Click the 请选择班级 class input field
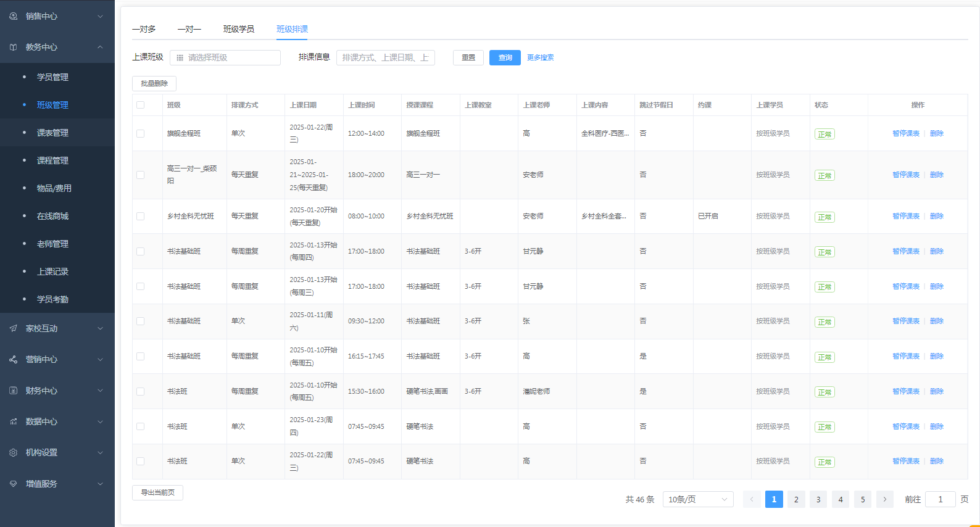 225,57
